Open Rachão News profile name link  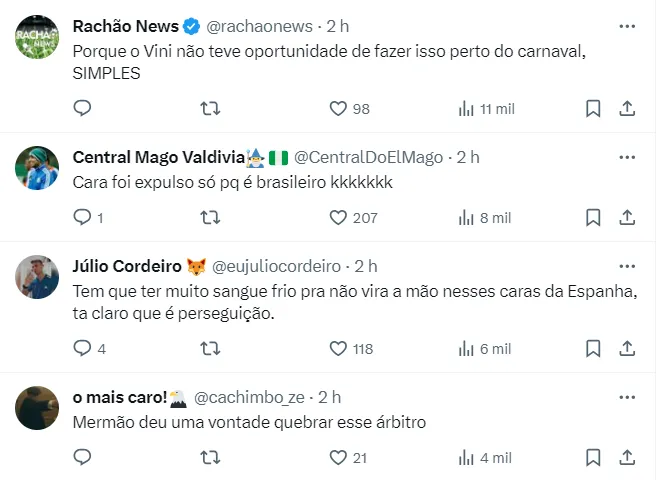click(126, 26)
